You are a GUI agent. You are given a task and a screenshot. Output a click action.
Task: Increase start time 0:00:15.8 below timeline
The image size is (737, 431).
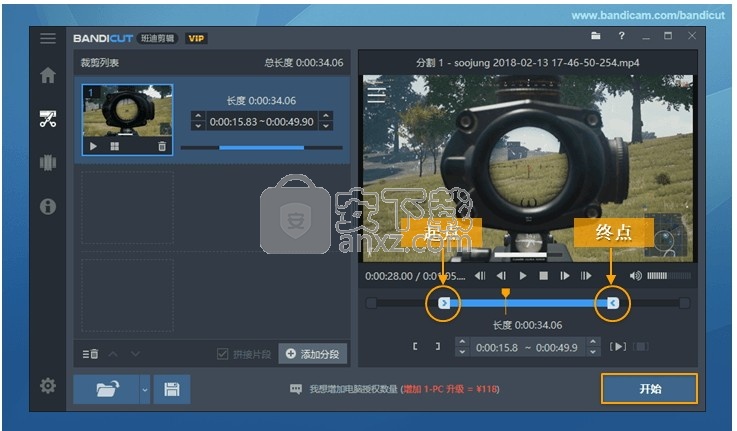coord(462,342)
